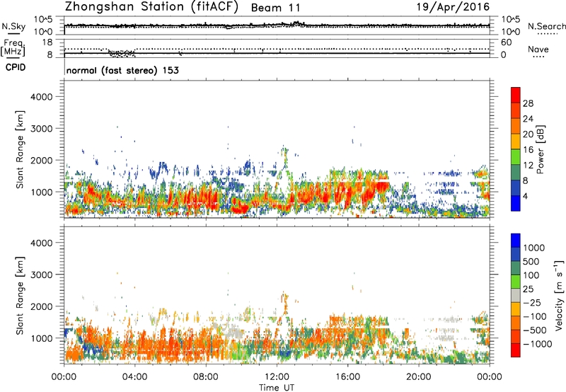Click the '500' velocity scale value
566x392 pixels.
tap(531, 261)
